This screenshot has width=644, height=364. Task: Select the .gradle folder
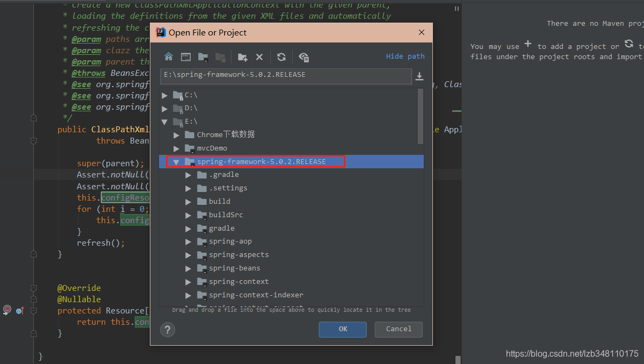coord(291,175)
